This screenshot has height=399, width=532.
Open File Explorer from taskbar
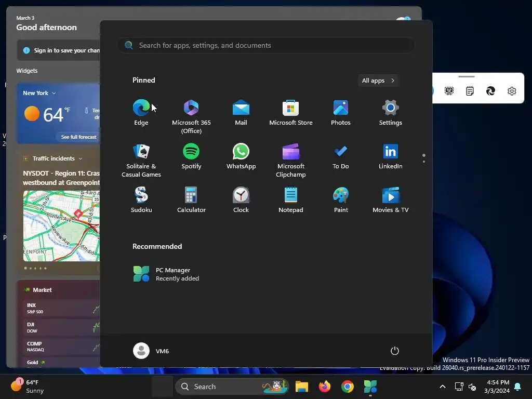[302, 387]
